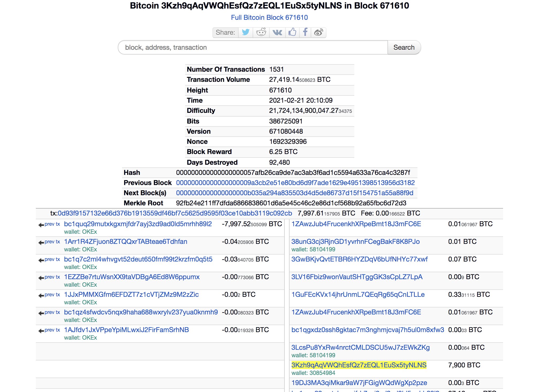Click the thumbs-up like icon
This screenshot has width=540, height=392.
[x=292, y=32]
